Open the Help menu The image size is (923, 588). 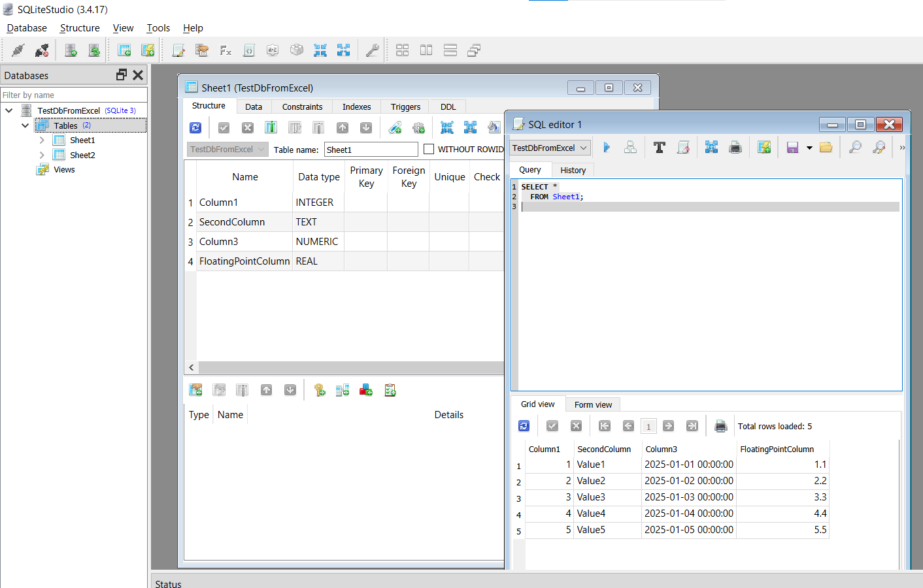tap(193, 28)
